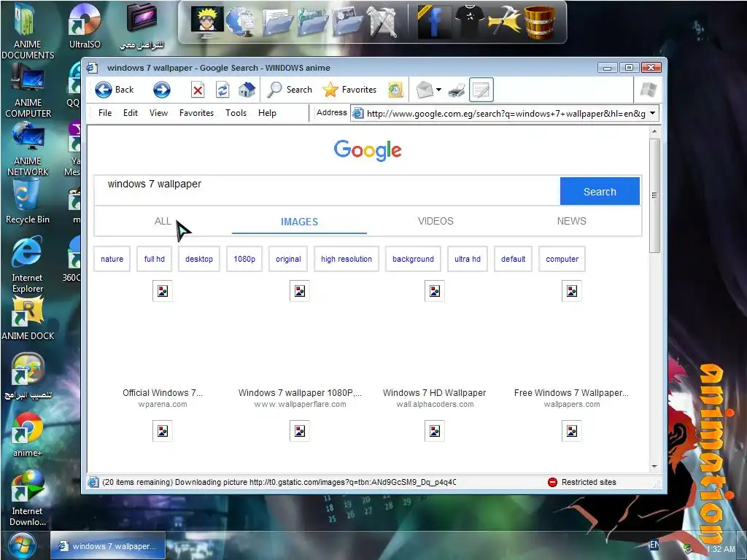Open the Address bar dropdown arrow
This screenshot has height=560, width=747.
(x=653, y=113)
